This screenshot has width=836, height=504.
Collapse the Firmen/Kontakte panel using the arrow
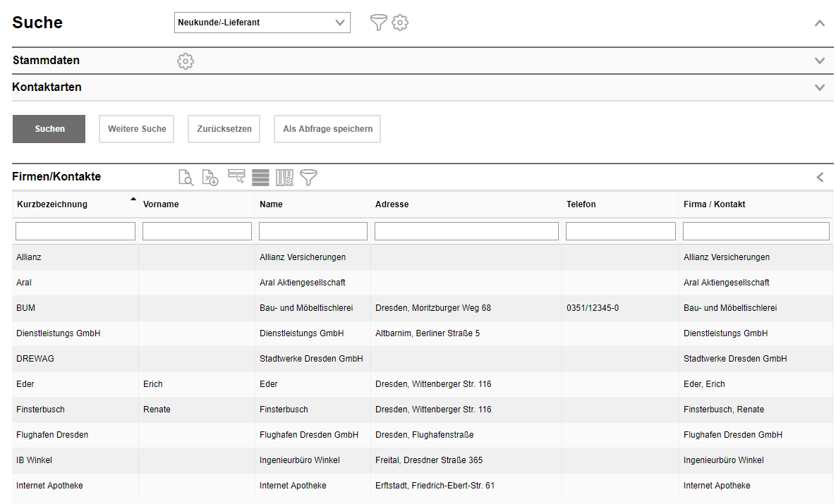[819, 177]
